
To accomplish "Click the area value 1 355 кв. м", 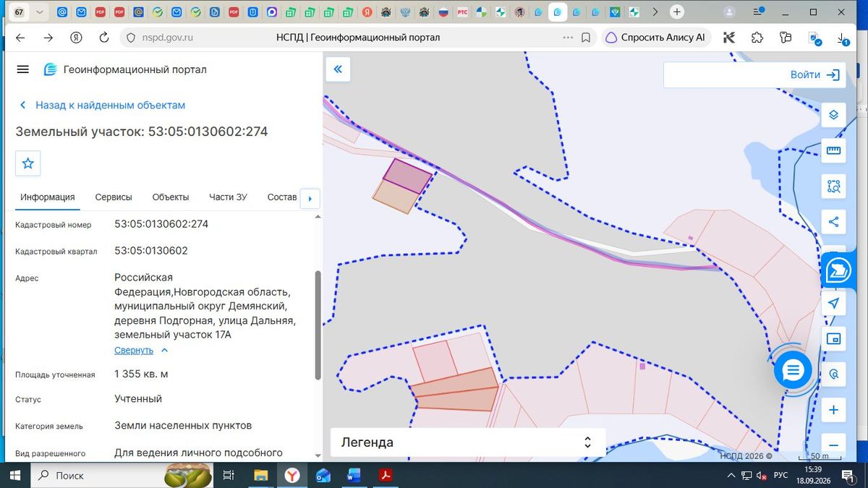I will [x=141, y=374].
